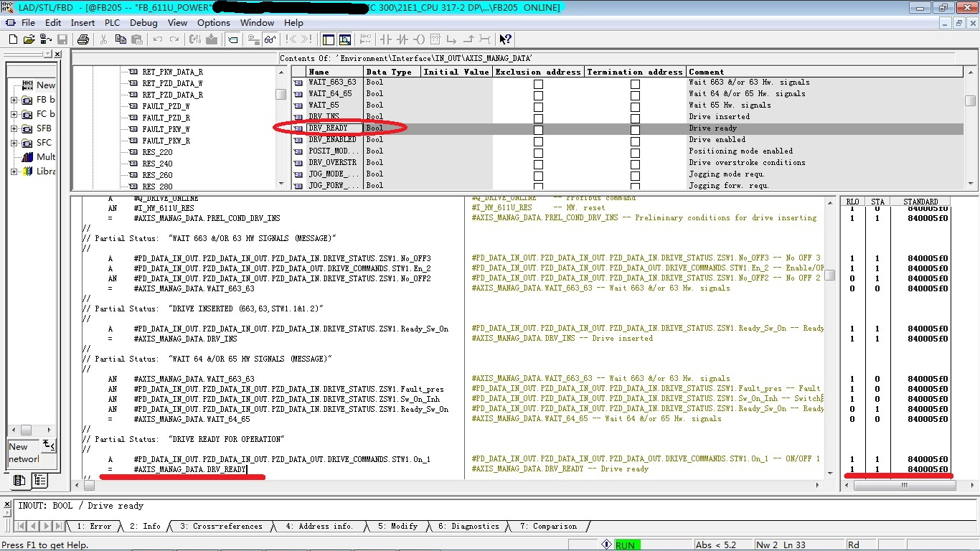Screen dimensions: 980x551
Task: Click the Open file toolbar icon
Action: coord(29,39)
